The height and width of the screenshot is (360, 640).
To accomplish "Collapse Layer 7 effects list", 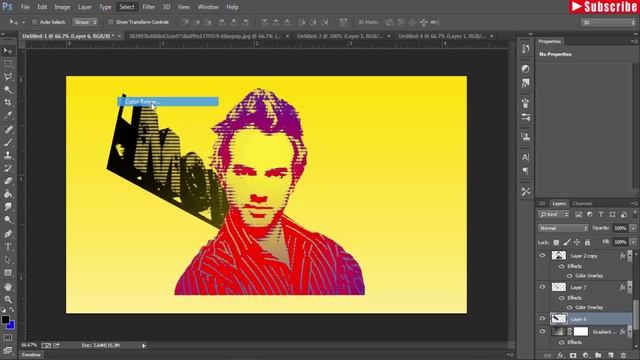I will point(630,287).
